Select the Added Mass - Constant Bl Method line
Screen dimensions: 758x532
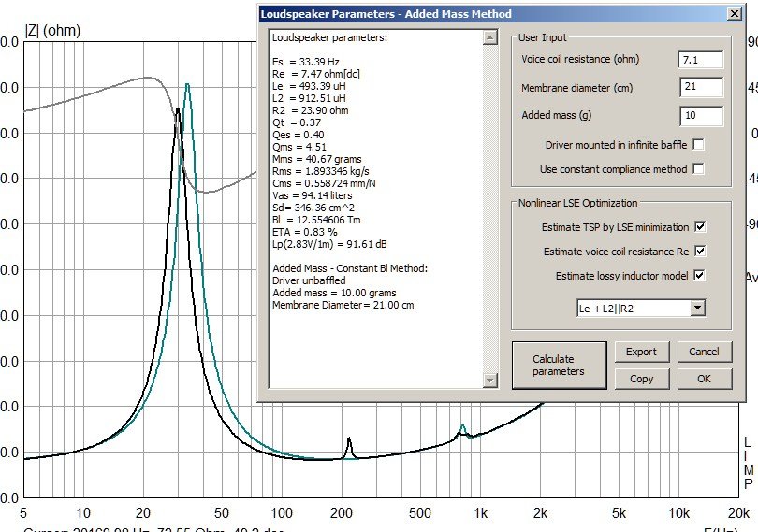[350, 268]
